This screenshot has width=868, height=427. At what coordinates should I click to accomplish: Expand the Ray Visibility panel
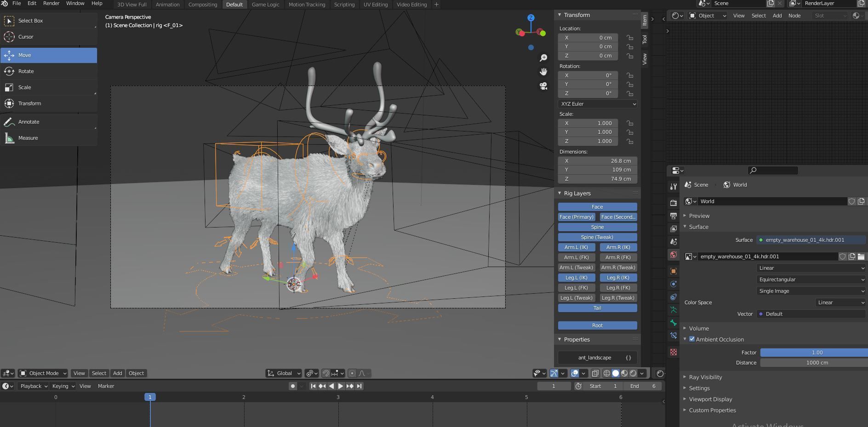[x=705, y=377]
